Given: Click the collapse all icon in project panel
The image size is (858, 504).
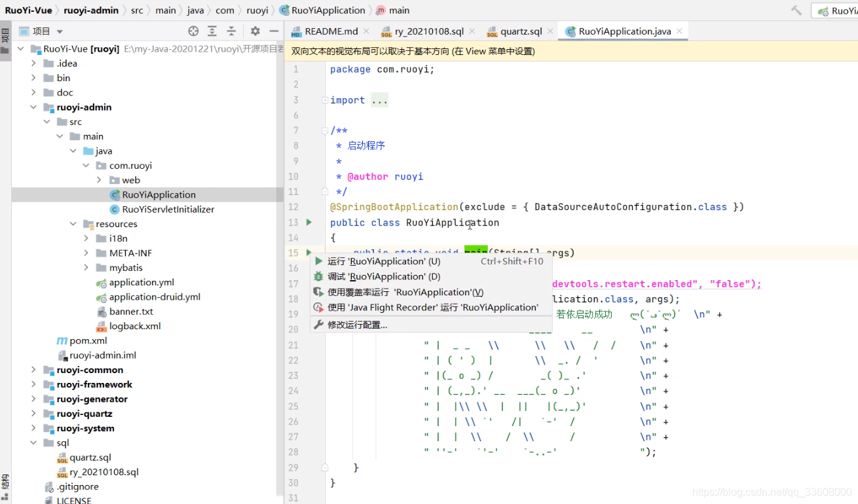Looking at the screenshot, I should tap(231, 31).
